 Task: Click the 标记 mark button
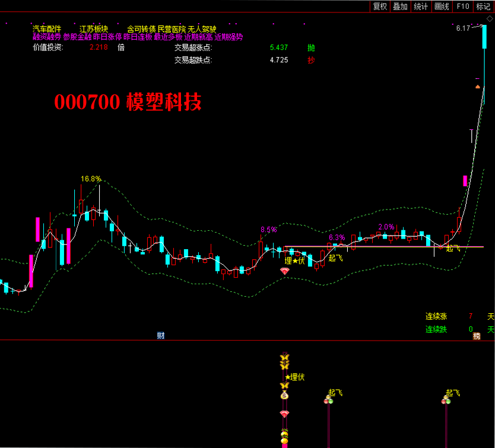483,7
